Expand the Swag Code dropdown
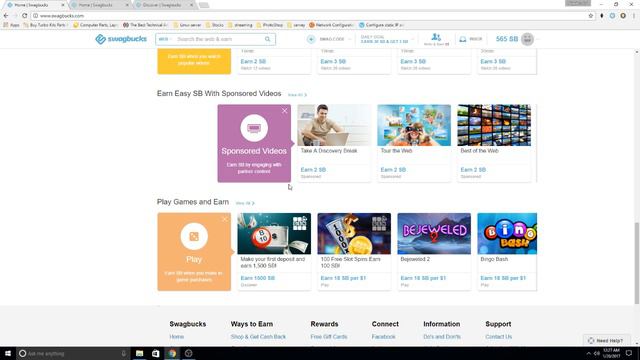 pos(349,39)
